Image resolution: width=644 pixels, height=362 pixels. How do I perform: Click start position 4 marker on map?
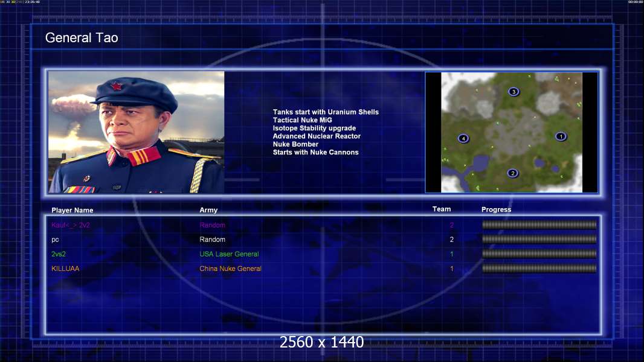click(463, 139)
